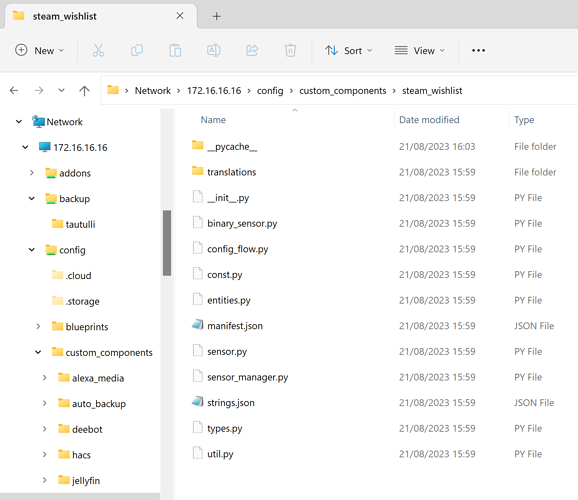Screen dimensions: 578x500
Task: Collapse the custom_components folder in tree
Action: (x=38, y=352)
